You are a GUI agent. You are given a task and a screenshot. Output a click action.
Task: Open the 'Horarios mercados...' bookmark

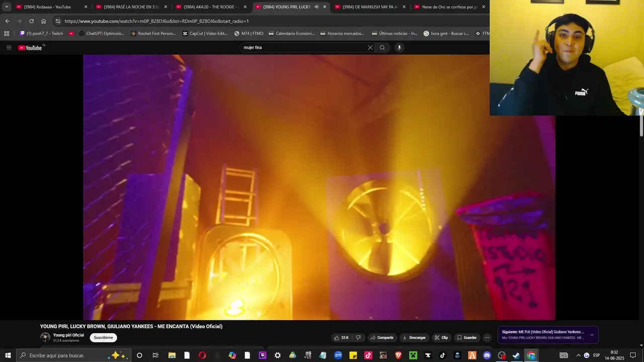[342, 34]
